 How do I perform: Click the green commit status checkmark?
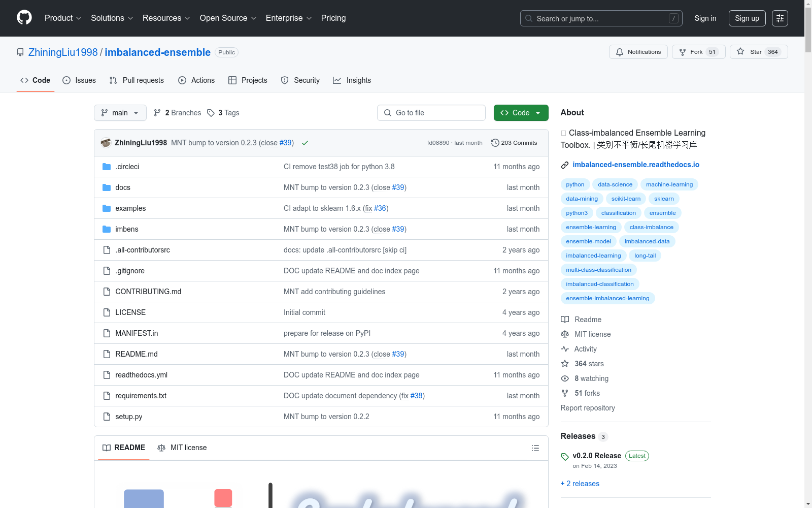[305, 143]
